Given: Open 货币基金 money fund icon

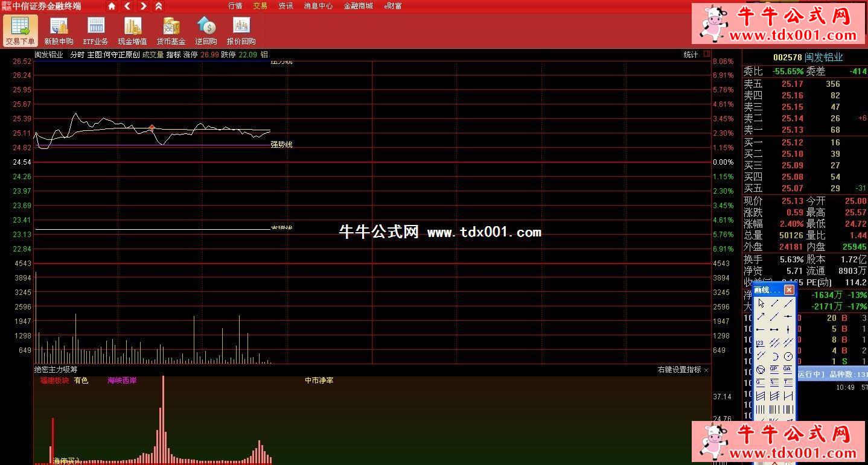Looking at the screenshot, I should [x=171, y=30].
